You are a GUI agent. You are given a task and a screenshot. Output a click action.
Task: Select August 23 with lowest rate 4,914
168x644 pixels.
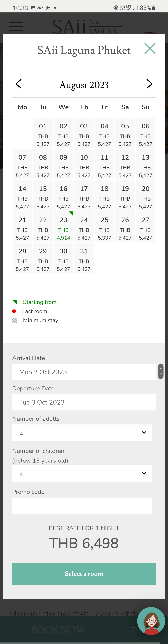tap(63, 227)
